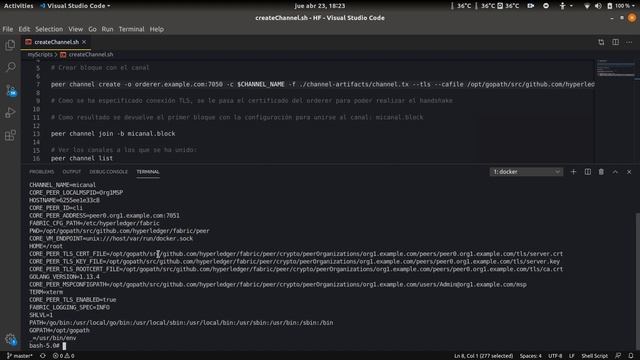This screenshot has height=360, width=640.
Task: Click line 13 peer channel join code
Action: [x=113, y=133]
